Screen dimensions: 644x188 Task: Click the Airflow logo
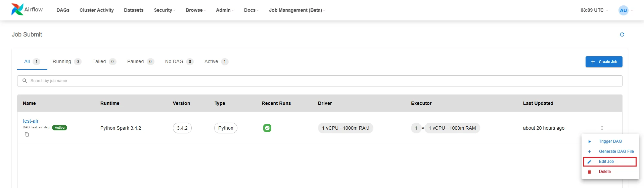27,10
